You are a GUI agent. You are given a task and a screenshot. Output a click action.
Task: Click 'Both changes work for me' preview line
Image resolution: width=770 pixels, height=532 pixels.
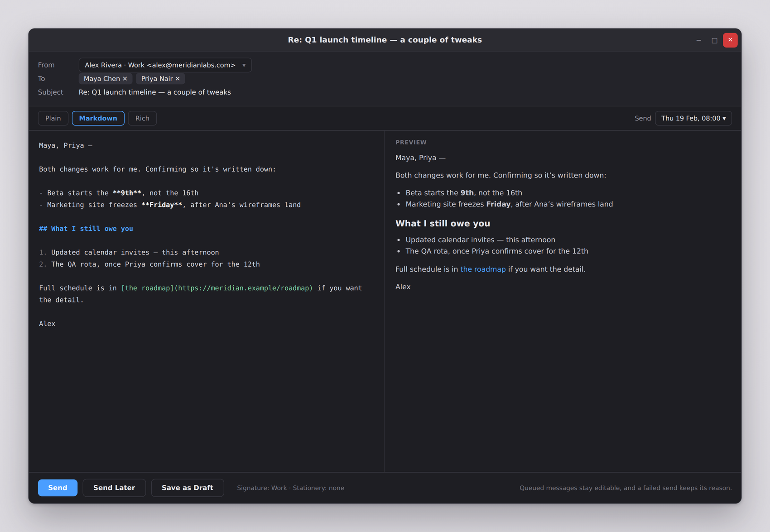coord(500,175)
